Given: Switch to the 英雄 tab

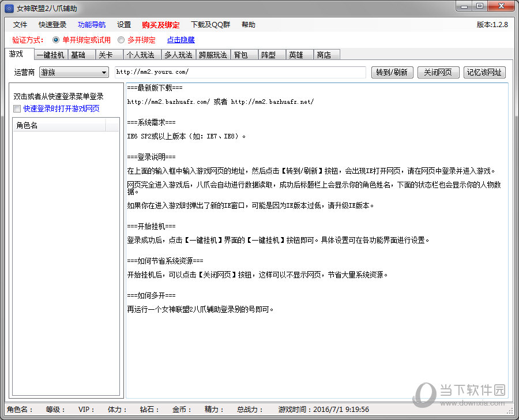Looking at the screenshot, I should click(x=300, y=55).
